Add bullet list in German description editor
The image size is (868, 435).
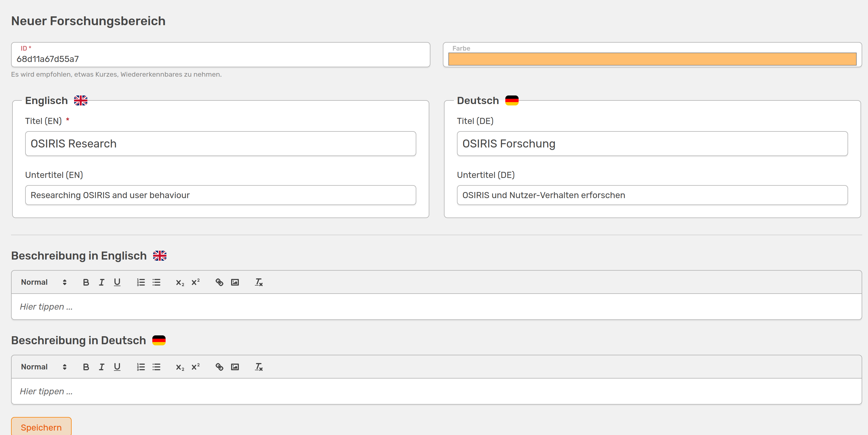pyautogui.click(x=156, y=367)
